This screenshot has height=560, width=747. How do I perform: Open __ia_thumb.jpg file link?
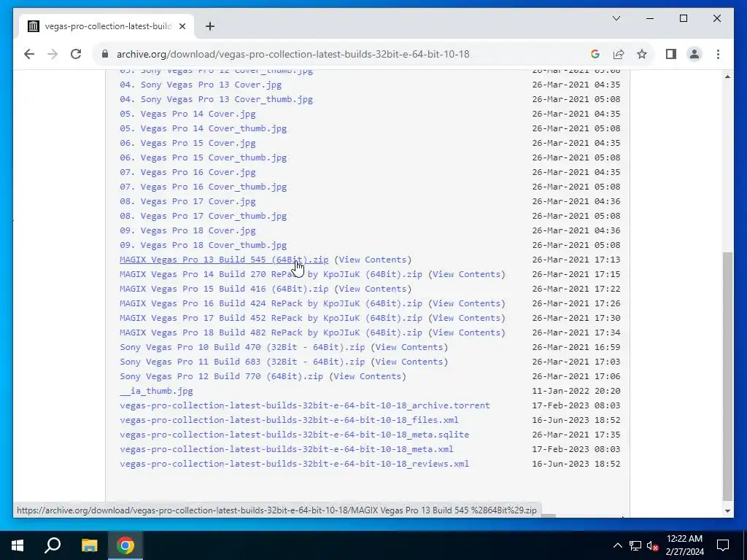pyautogui.click(x=156, y=391)
